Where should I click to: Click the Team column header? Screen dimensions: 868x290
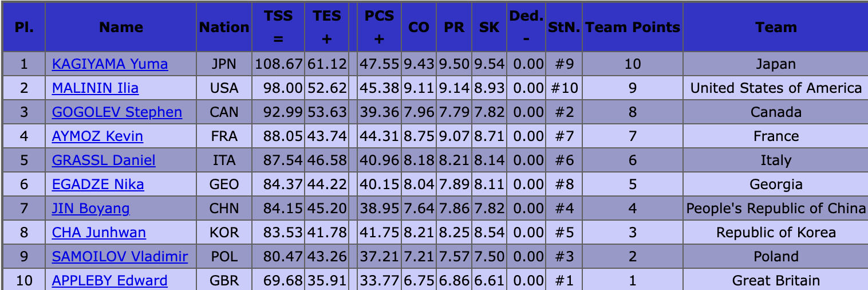click(x=776, y=27)
